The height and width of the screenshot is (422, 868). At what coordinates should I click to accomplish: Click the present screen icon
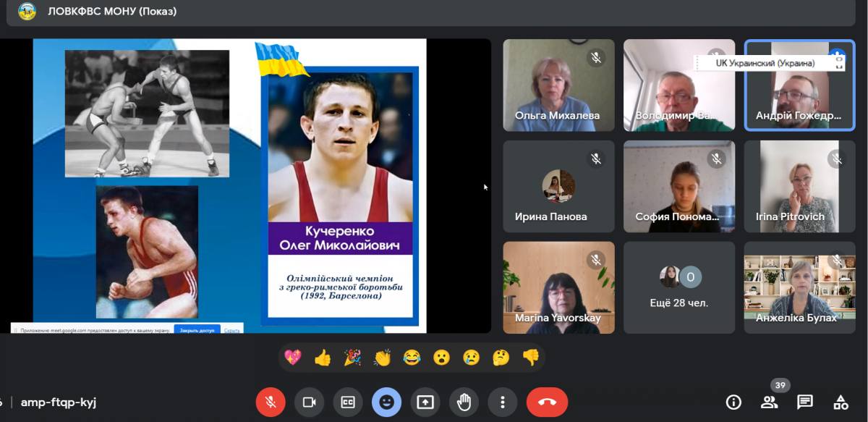pyautogui.click(x=425, y=402)
